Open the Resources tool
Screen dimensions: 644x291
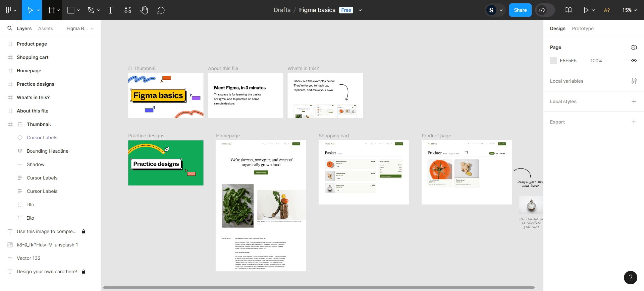click(x=128, y=10)
